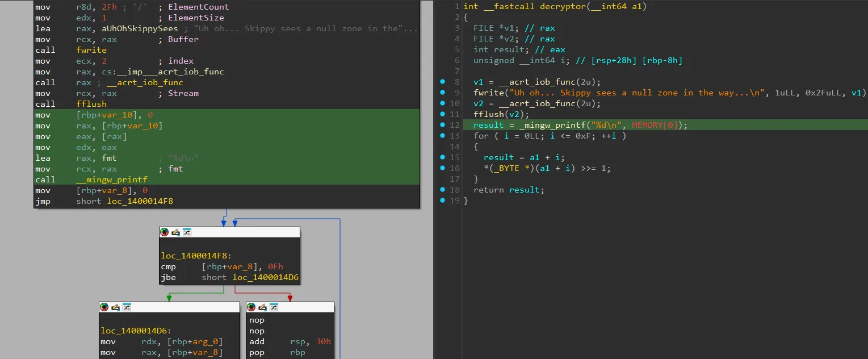
Task: Click group nodes icon on loc_1400014F8 block
Action: tap(186, 232)
